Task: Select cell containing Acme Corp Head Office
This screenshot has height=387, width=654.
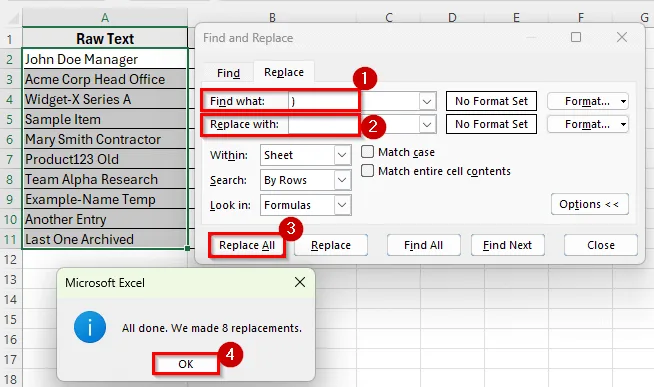Action: pyautogui.click(x=105, y=79)
